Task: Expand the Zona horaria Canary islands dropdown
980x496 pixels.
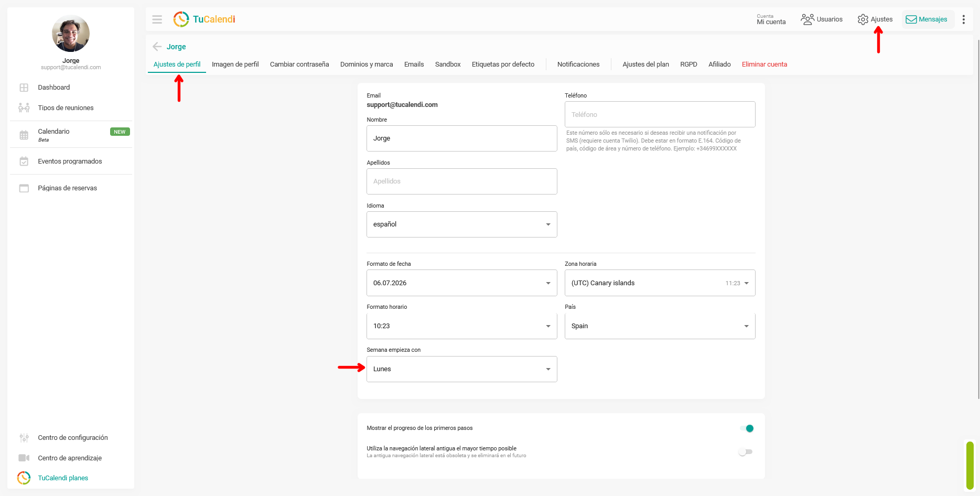Action: click(x=660, y=283)
